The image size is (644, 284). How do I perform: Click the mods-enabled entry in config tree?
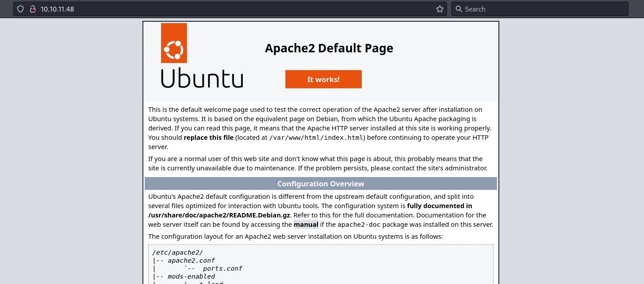(x=191, y=276)
